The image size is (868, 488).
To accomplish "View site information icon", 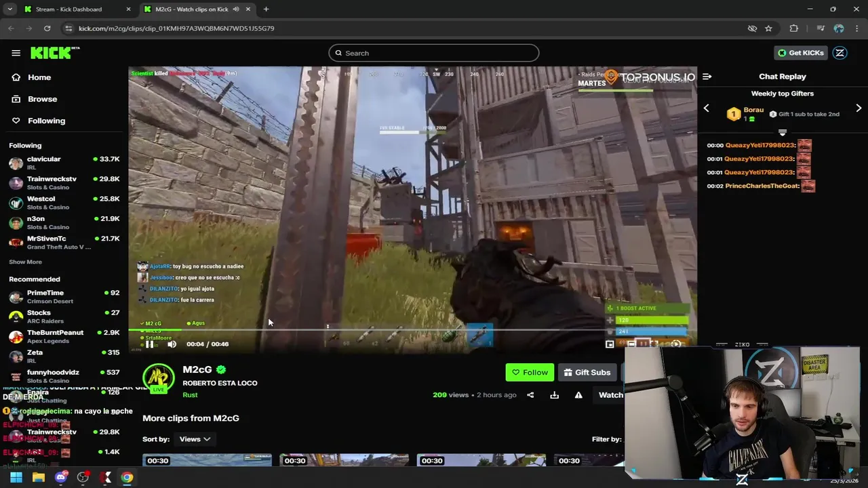I will tap(68, 28).
